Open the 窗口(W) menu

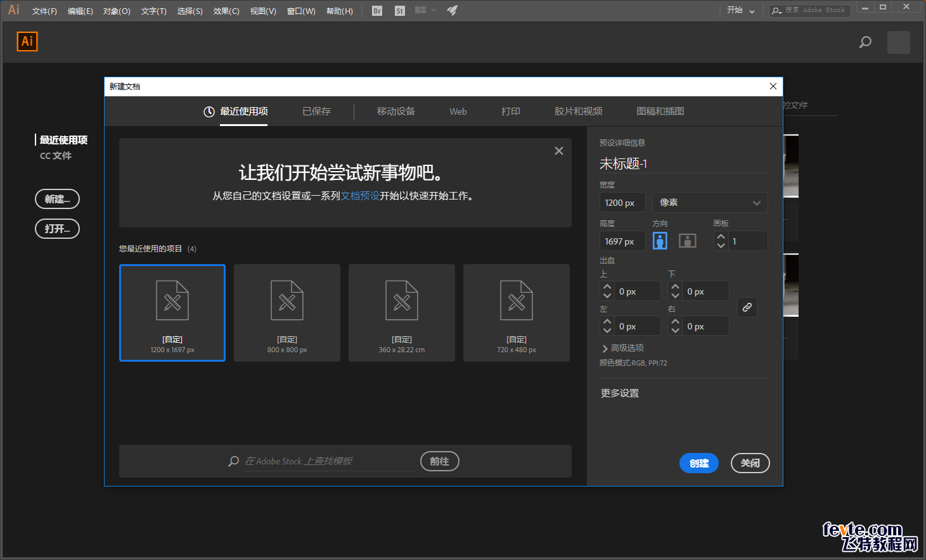(301, 11)
